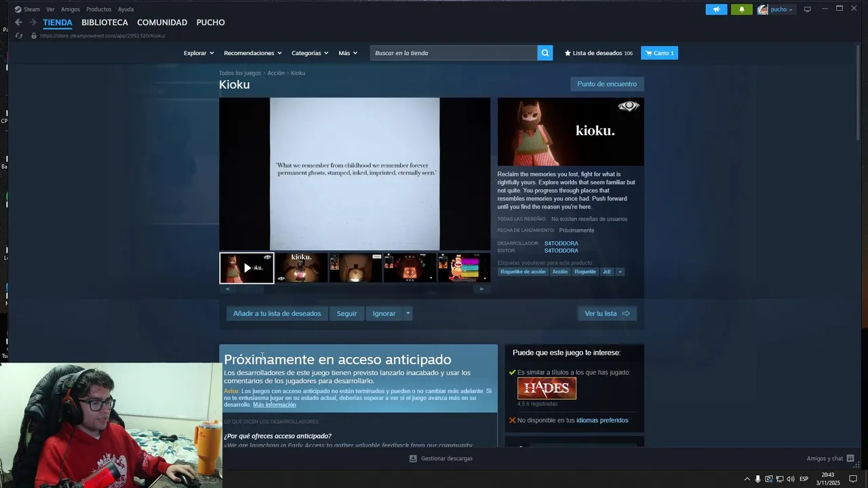The image size is (868, 488).
Task: Click the microphone tray icon
Action: point(758,479)
